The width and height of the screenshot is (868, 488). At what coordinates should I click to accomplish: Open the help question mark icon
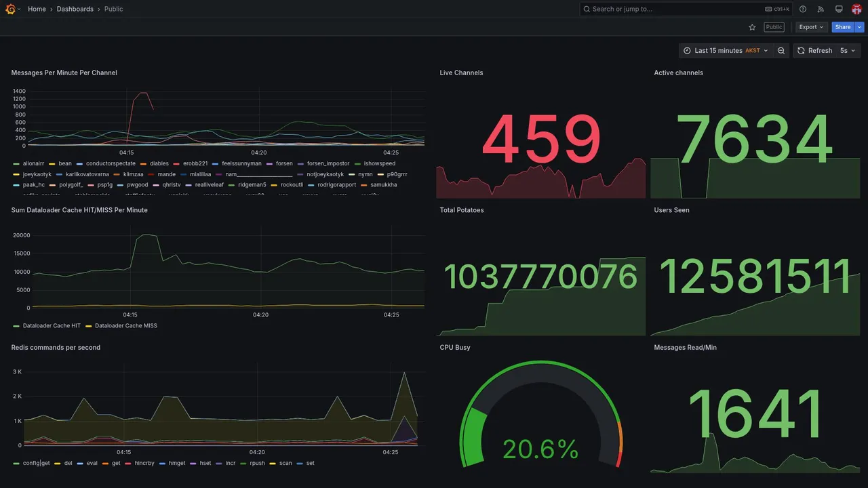(803, 9)
